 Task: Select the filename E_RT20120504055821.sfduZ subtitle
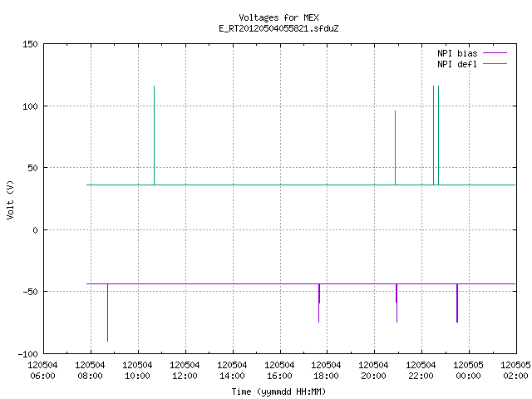(278, 28)
